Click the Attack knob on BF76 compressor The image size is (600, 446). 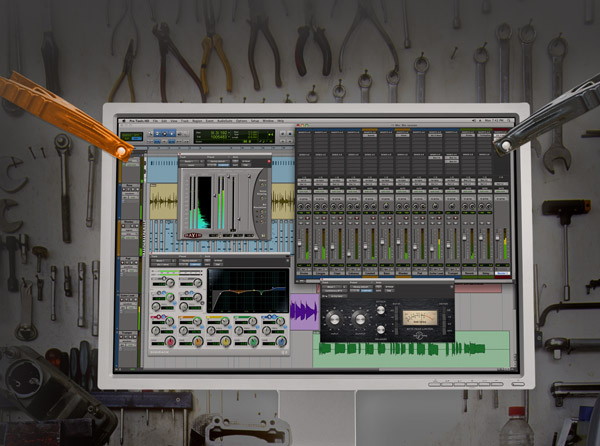381,310
